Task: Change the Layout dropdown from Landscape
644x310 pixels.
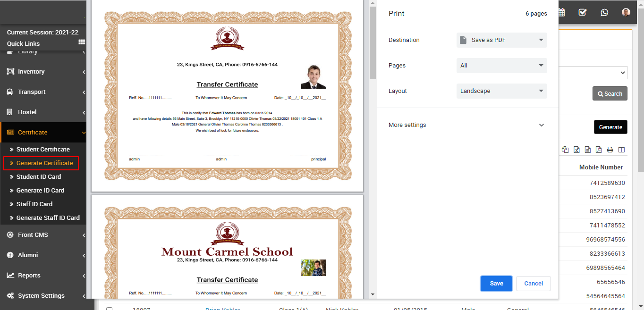Action: click(x=501, y=91)
